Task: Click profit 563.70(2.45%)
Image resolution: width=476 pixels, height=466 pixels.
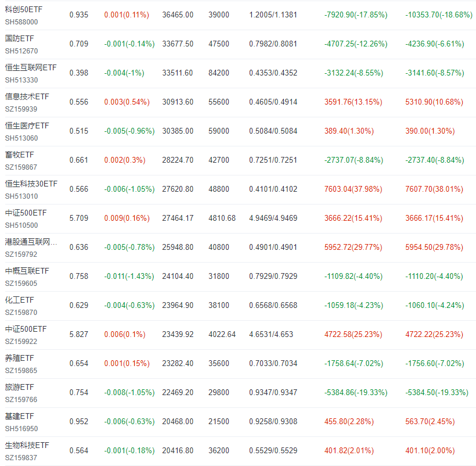Action: pos(430,422)
